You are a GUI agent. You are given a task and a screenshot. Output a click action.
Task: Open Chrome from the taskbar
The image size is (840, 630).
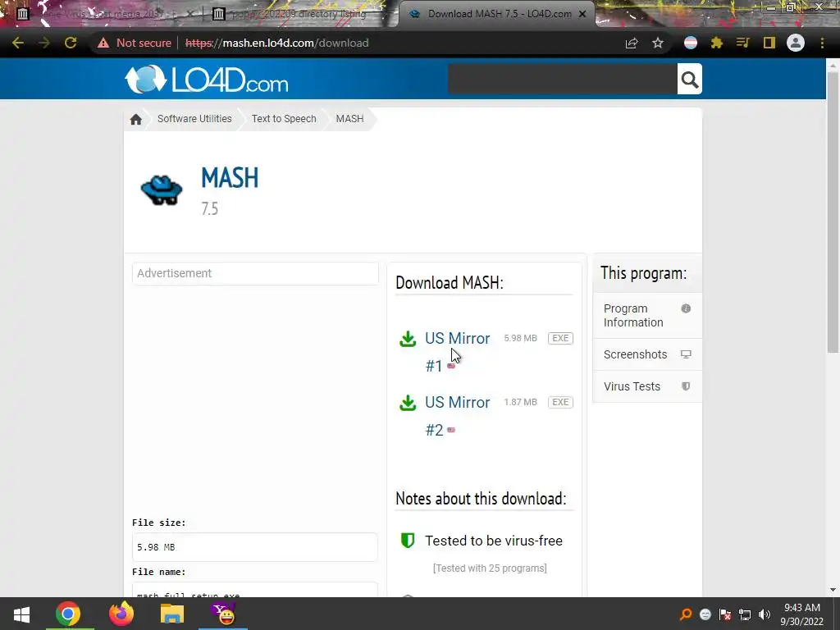pyautogui.click(x=68, y=614)
